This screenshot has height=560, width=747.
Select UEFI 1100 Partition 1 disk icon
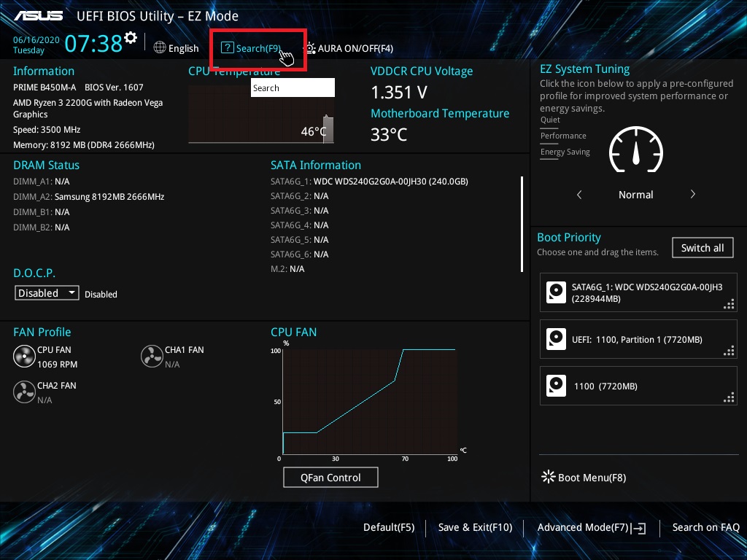tap(556, 339)
